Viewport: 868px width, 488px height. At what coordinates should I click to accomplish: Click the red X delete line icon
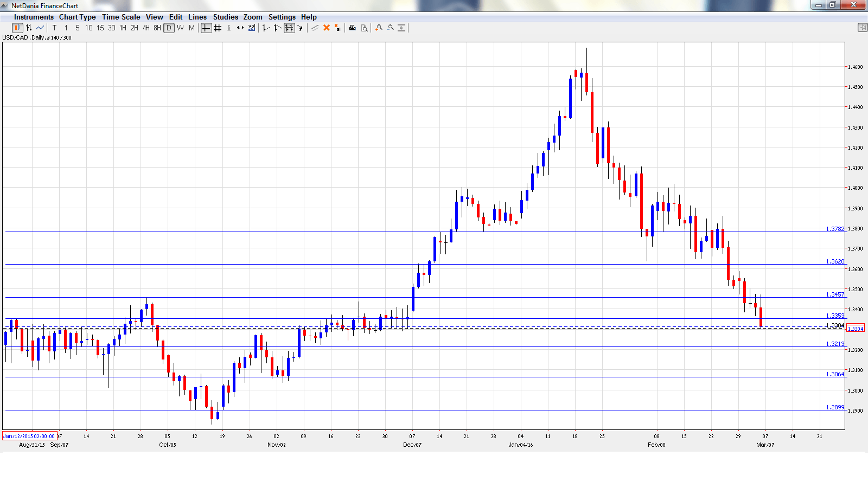point(327,28)
